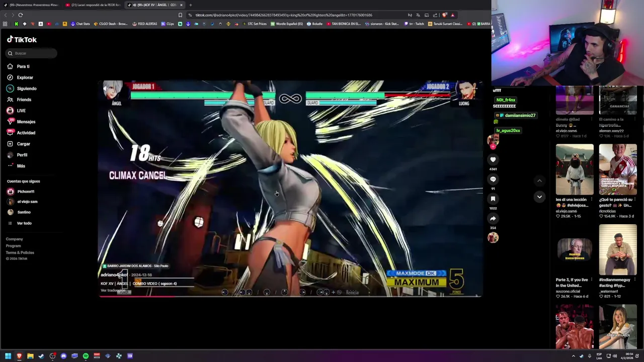Viewport: 644px width, 362px height.
Task: Open the 'les di una lección' karate thumbnail
Action: [575, 169]
